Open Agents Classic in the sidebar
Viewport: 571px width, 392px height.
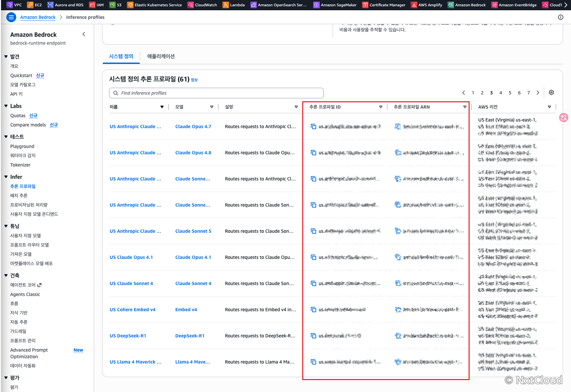25,294
